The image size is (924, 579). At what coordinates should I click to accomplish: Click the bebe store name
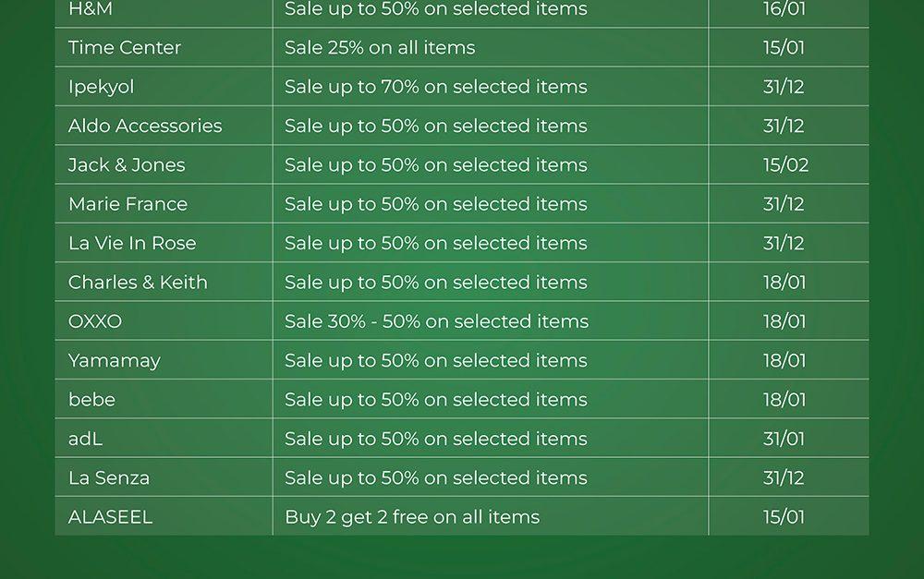(91, 400)
